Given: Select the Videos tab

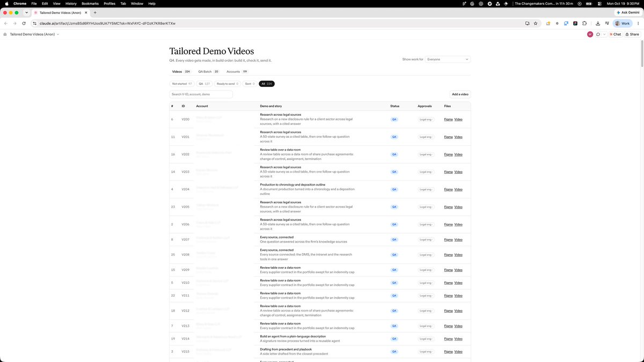Looking at the screenshot, I should [181, 71].
